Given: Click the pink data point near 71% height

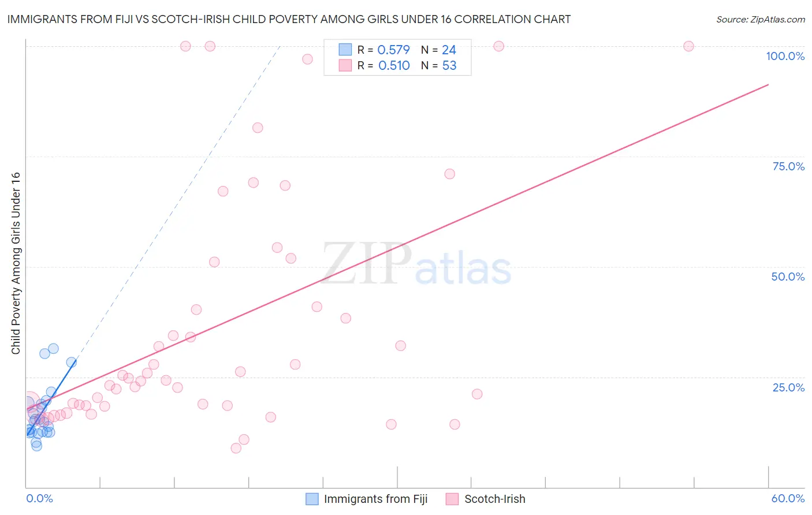Looking at the screenshot, I should click(450, 174).
